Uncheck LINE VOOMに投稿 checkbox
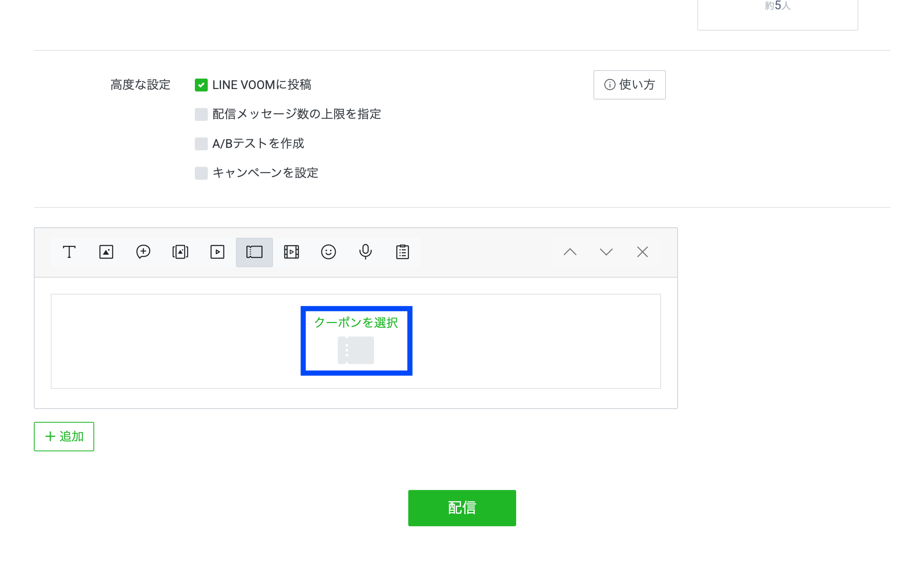The width and height of the screenshot is (924, 573). pos(201,85)
